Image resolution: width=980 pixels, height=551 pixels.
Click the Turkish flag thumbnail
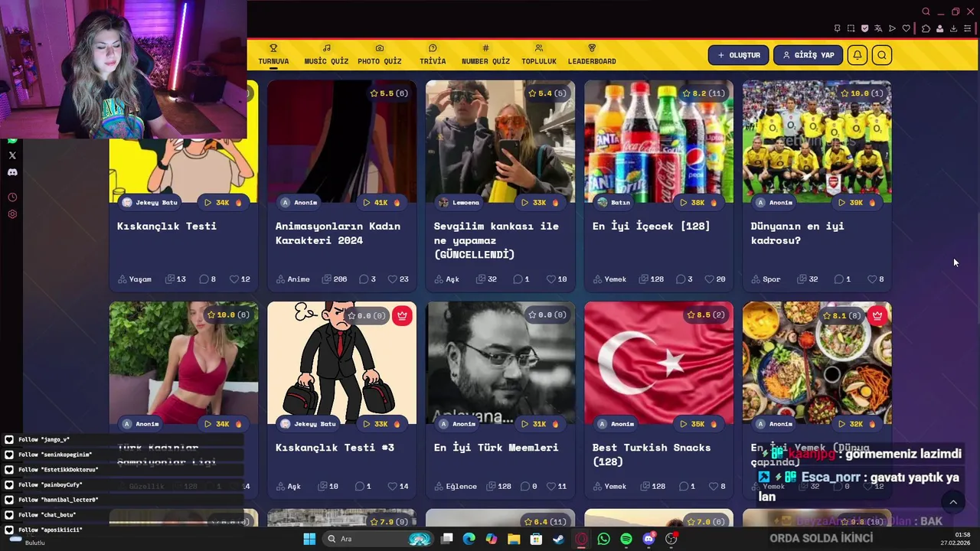tap(658, 363)
